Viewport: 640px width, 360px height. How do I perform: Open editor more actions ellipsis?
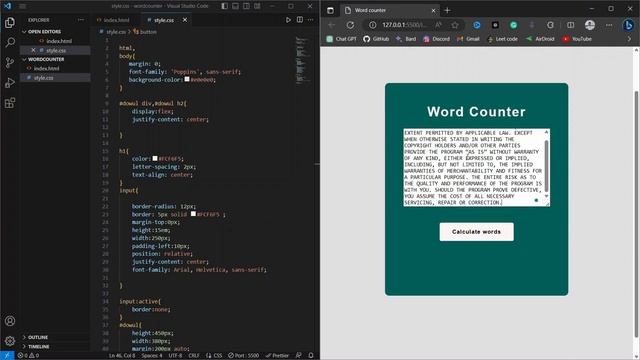pos(311,20)
